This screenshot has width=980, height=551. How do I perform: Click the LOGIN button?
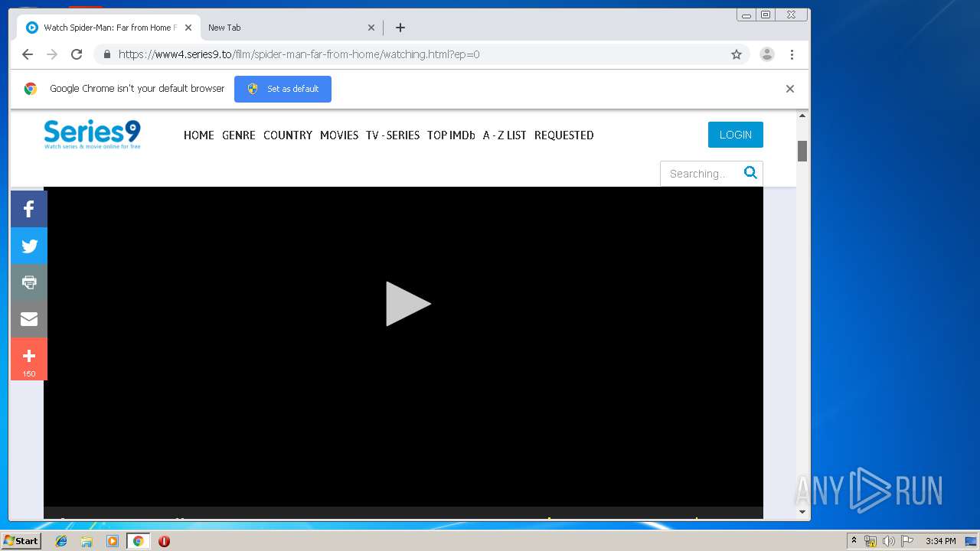click(x=736, y=135)
